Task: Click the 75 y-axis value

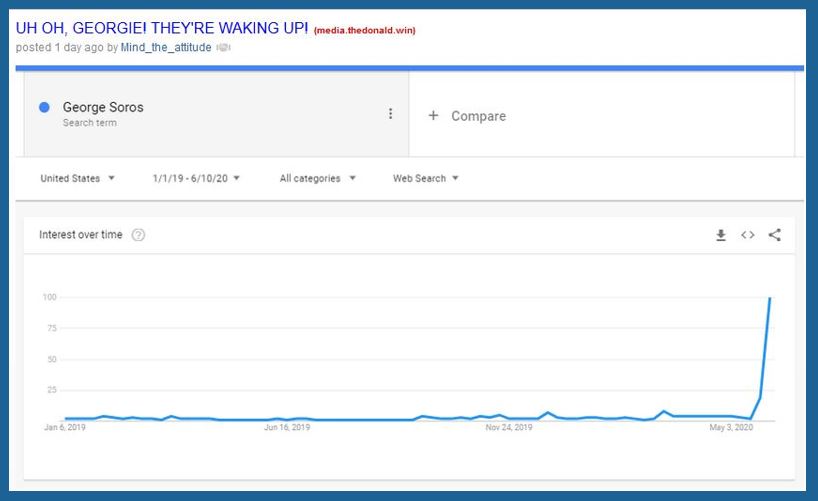Action: point(52,328)
